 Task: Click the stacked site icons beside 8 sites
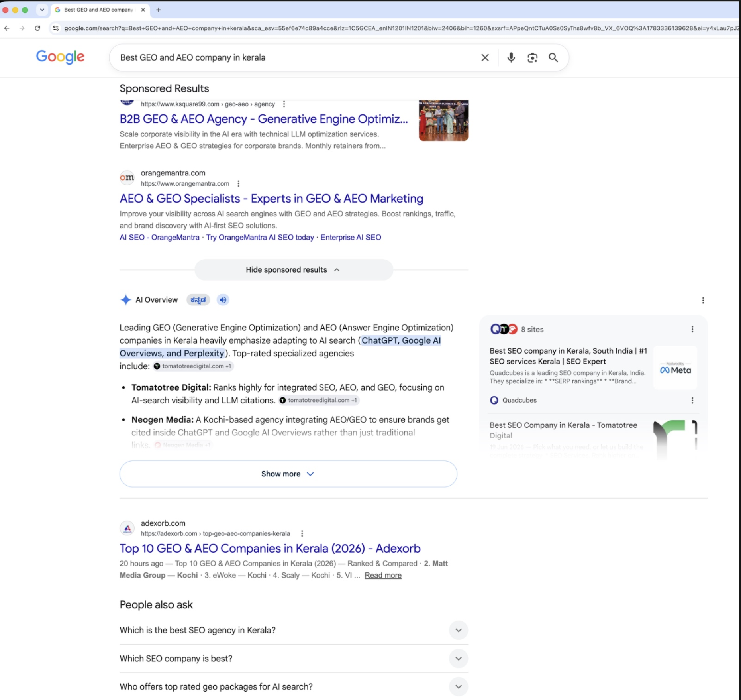point(504,329)
